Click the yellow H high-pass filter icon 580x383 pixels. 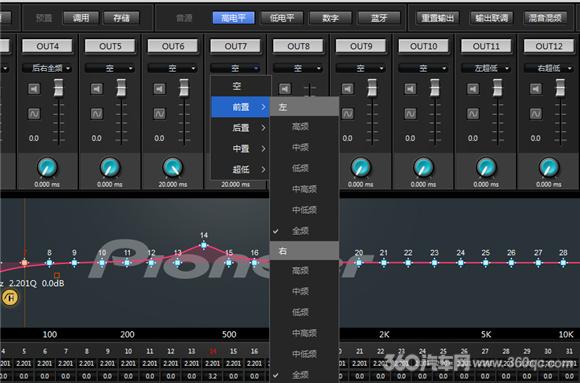tap(10, 298)
